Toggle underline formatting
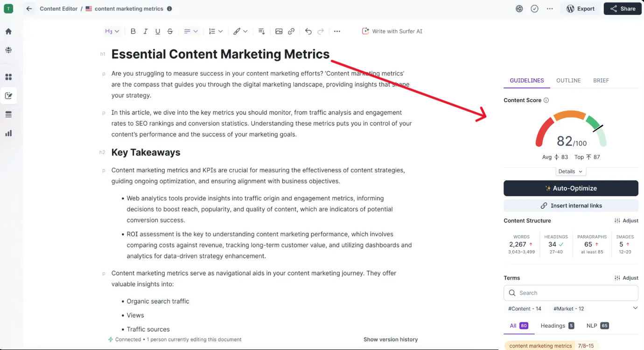The height and width of the screenshot is (350, 644). click(x=158, y=31)
